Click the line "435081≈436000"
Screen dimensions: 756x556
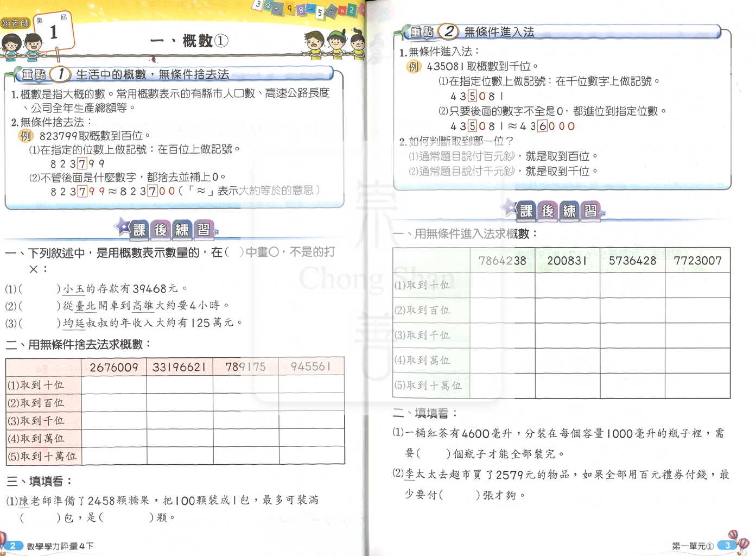[512, 126]
